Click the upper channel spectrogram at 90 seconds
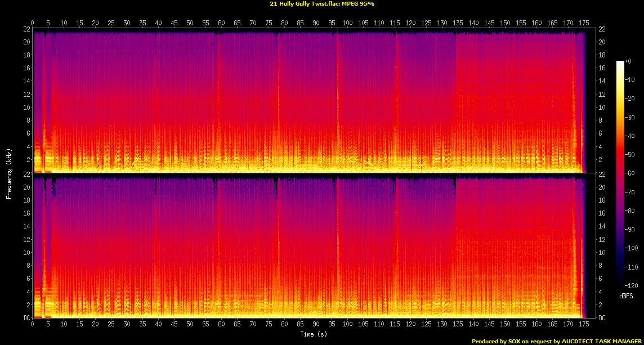This screenshot has width=644, height=345. 316,101
